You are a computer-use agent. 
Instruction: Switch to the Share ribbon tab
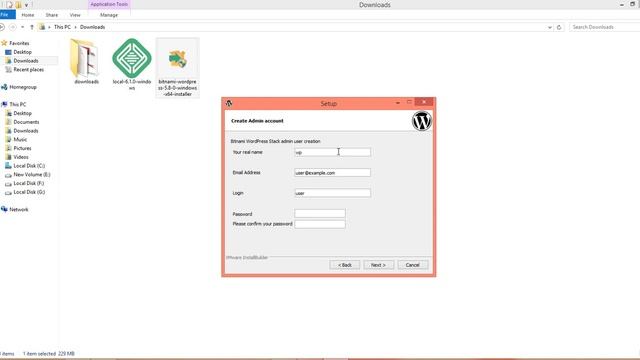51,15
